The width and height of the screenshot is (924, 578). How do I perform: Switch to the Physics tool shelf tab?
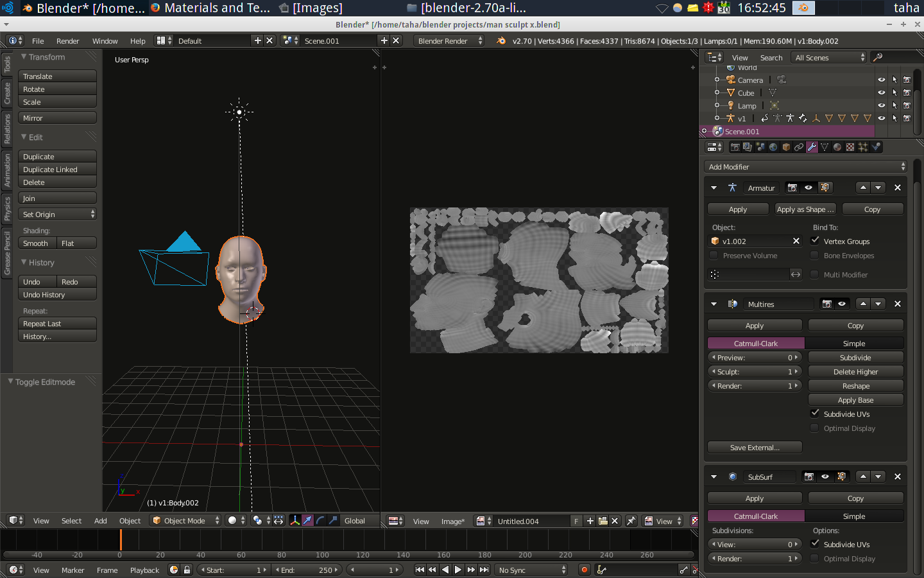(7, 209)
